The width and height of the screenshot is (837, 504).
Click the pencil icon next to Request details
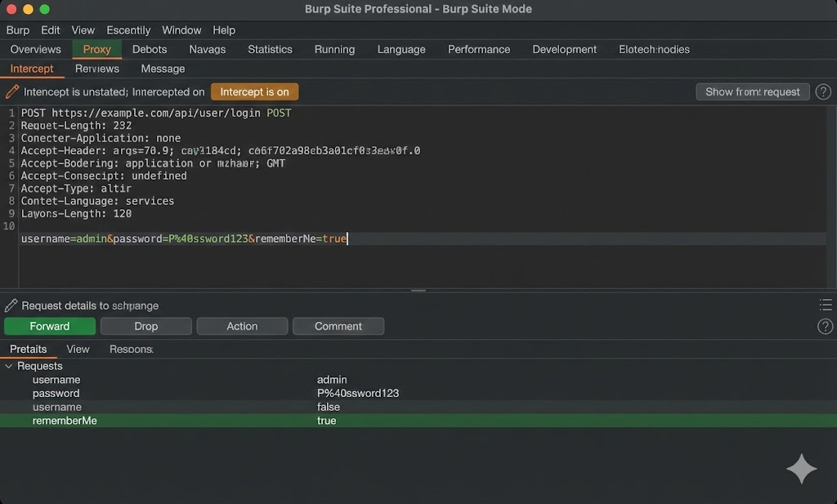coord(11,304)
